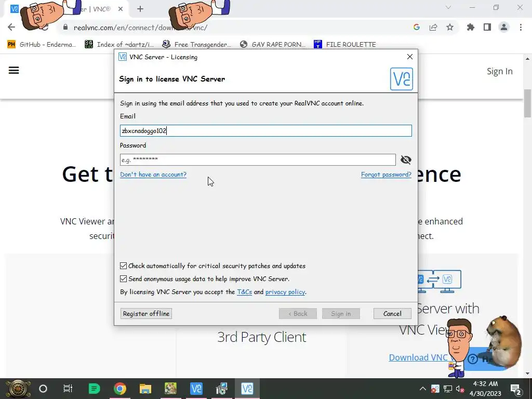Click the Email input field
The height and width of the screenshot is (399, 532).
[x=265, y=130]
